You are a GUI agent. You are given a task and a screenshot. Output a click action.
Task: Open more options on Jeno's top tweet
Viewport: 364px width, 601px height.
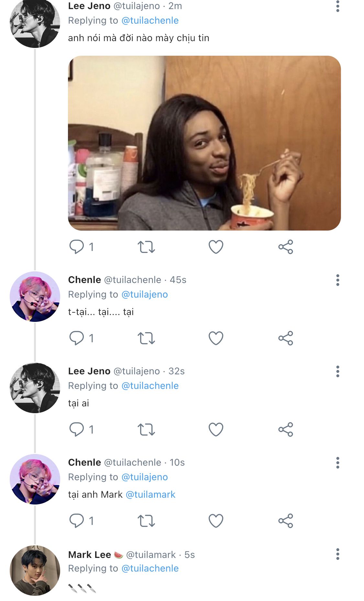click(x=337, y=6)
